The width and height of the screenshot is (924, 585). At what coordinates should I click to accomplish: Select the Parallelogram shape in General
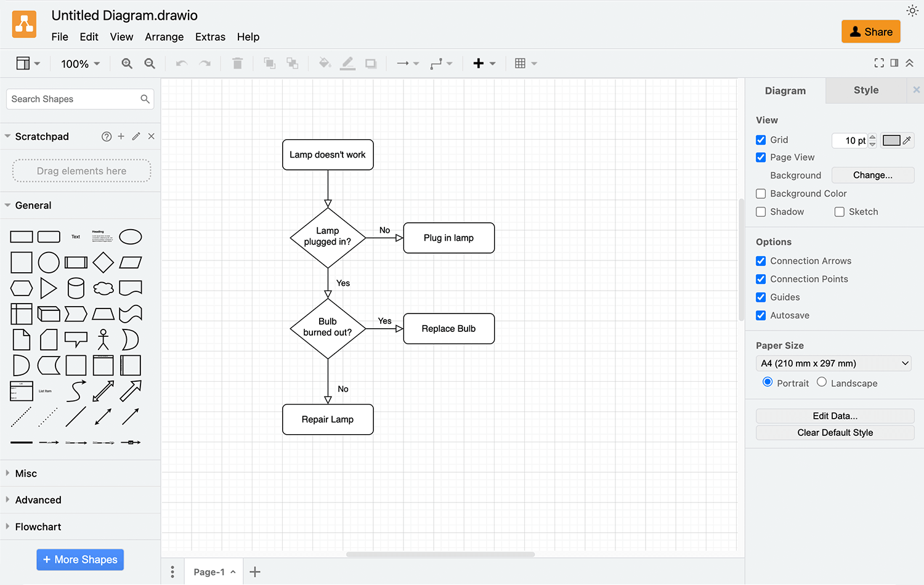[x=131, y=262]
